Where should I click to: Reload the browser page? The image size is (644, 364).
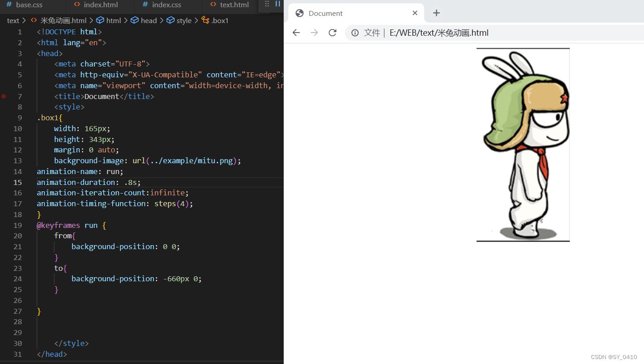click(x=332, y=33)
